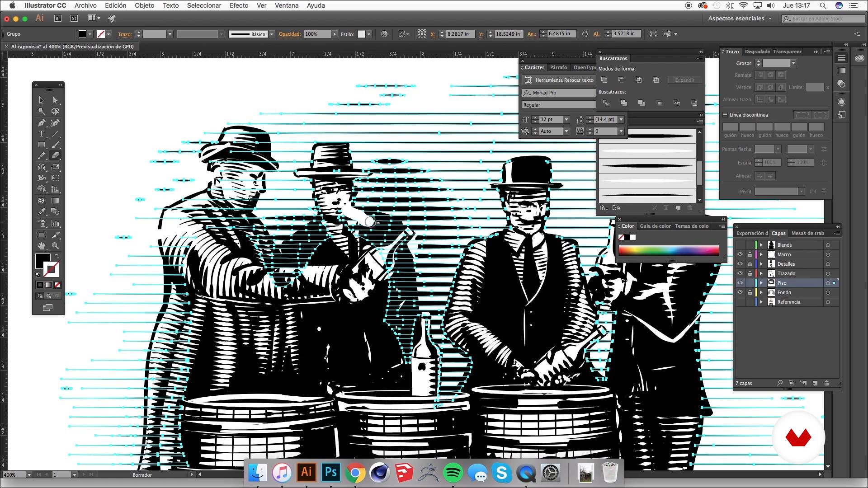The height and width of the screenshot is (488, 868).
Task: Expand the Referencia layer
Action: pyautogui.click(x=761, y=302)
